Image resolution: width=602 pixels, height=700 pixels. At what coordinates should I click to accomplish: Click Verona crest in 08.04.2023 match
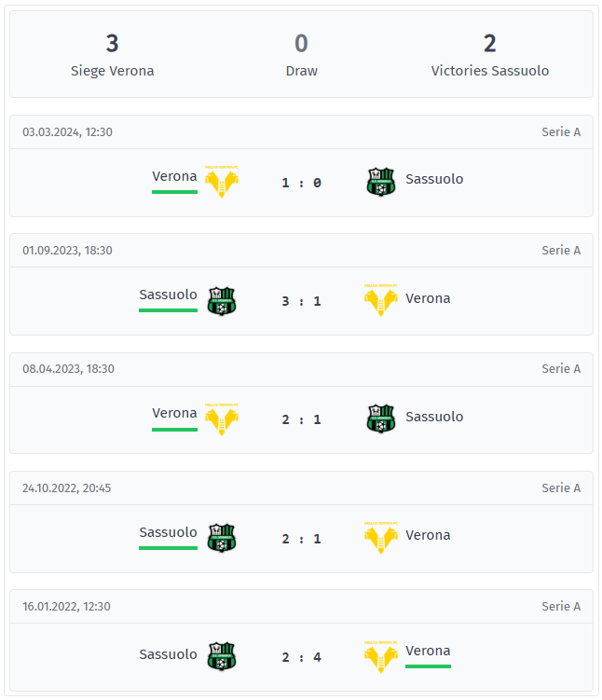[222, 419]
